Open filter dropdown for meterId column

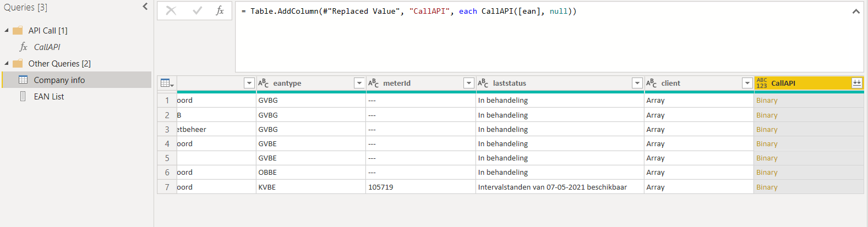[468, 83]
